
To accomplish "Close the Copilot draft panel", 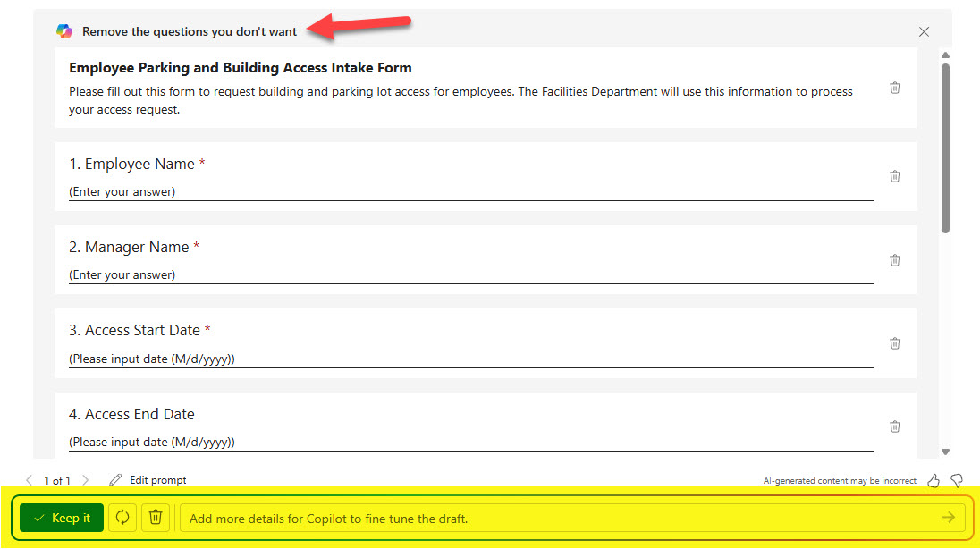I will coord(924,31).
